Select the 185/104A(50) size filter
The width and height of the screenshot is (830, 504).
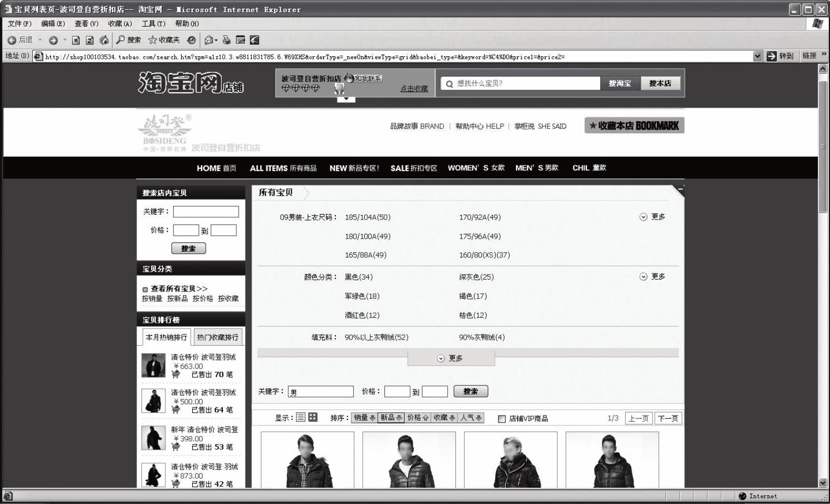[x=367, y=217]
